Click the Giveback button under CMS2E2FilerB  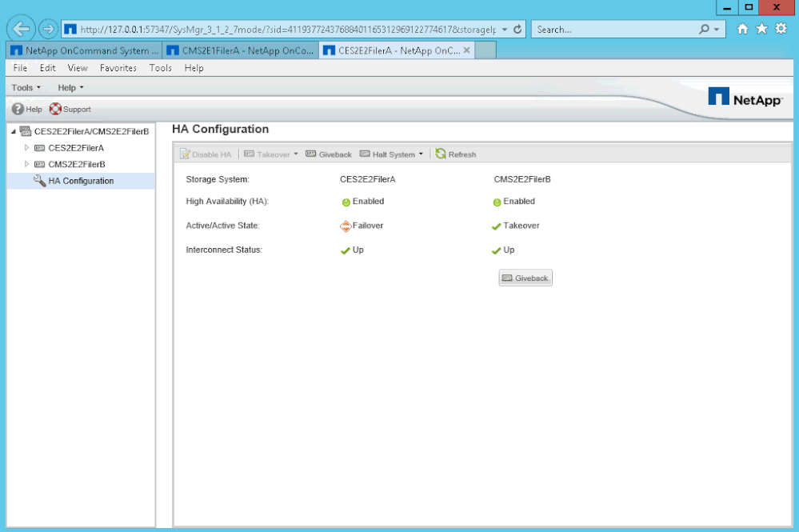525,278
